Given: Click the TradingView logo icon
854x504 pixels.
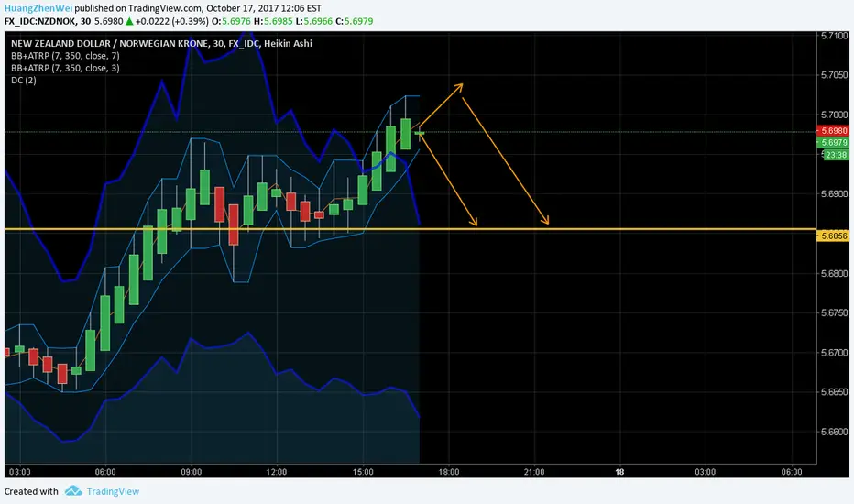Looking at the screenshot, I should [x=73, y=491].
